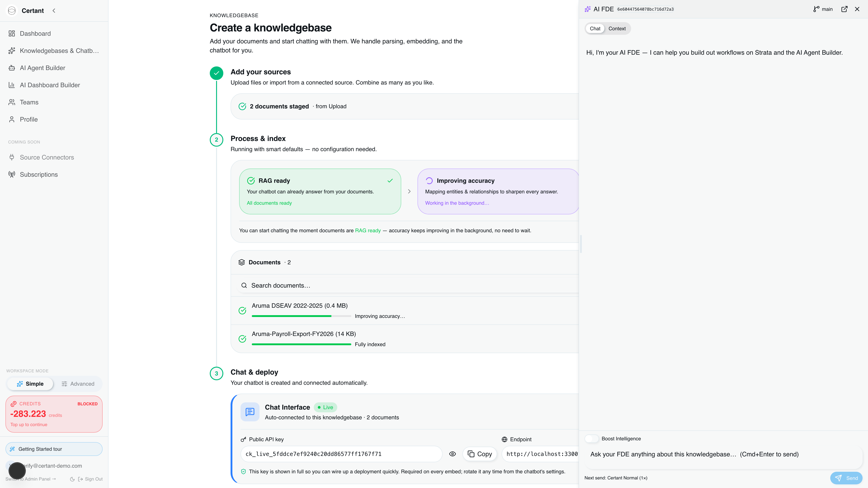Start the Getting Started tour
Screen dimensions: 868x488
pos(54,449)
